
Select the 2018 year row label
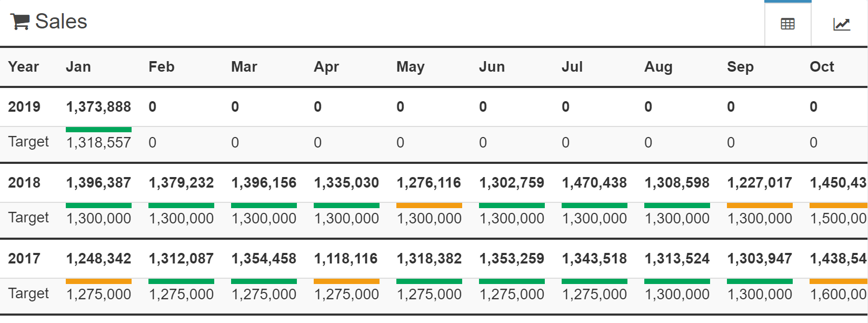click(24, 183)
